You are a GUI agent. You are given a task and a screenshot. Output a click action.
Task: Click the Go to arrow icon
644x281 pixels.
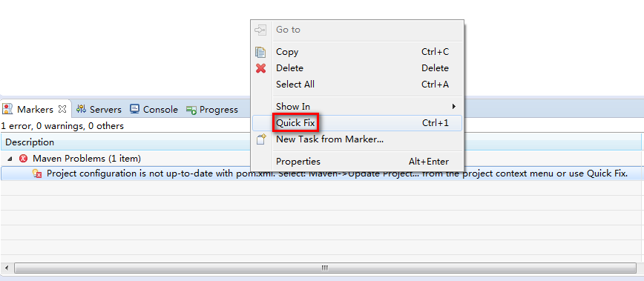tap(261, 30)
